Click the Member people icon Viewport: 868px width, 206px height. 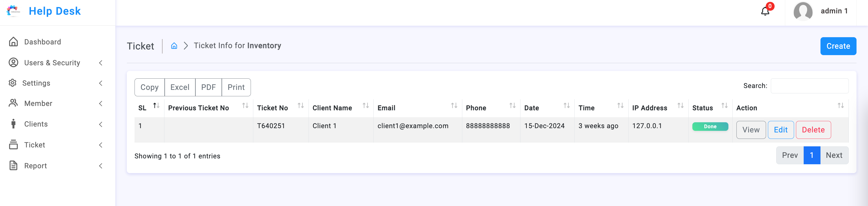(13, 103)
